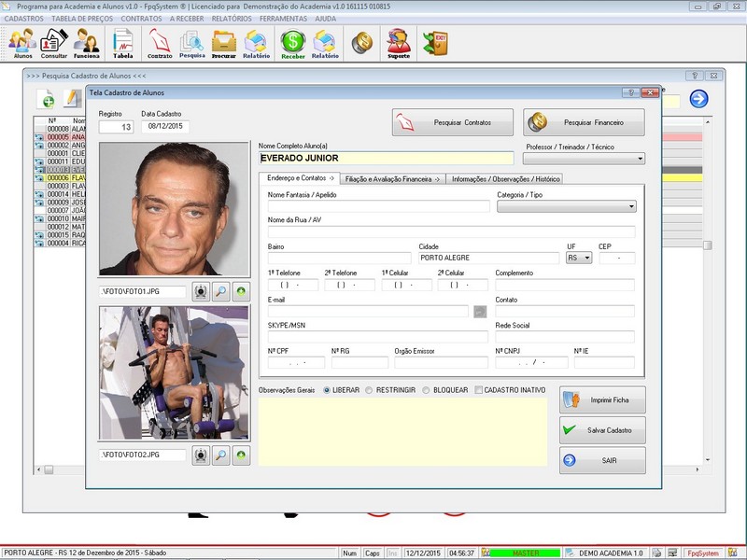Check the CADASTRO INATIVO checkbox
747x560 pixels.
click(478, 390)
